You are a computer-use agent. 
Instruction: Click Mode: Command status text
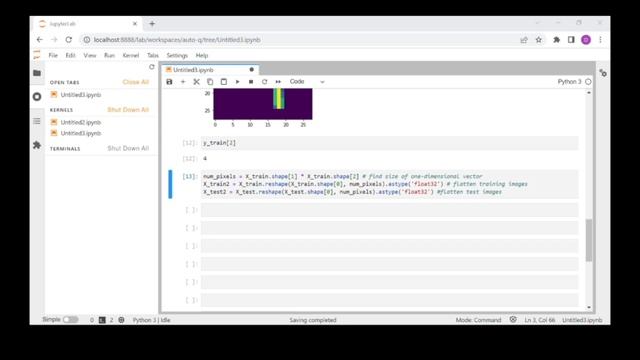[478, 320]
